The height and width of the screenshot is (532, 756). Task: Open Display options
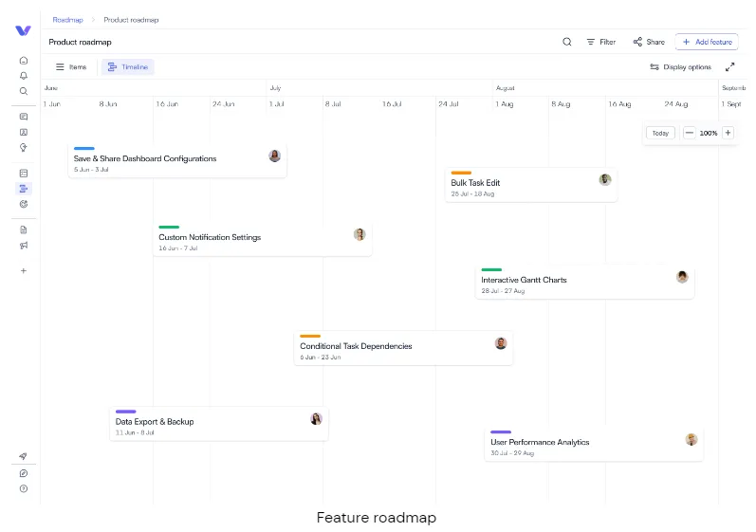[x=680, y=67]
